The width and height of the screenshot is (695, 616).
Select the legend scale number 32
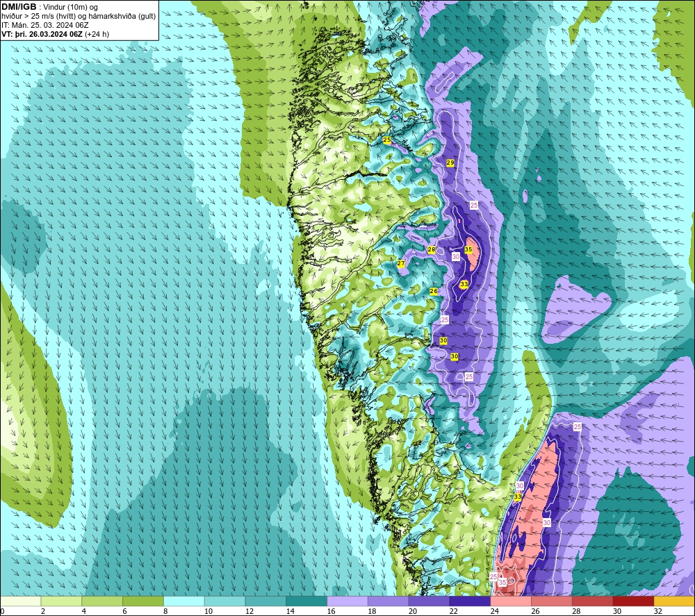click(x=657, y=611)
